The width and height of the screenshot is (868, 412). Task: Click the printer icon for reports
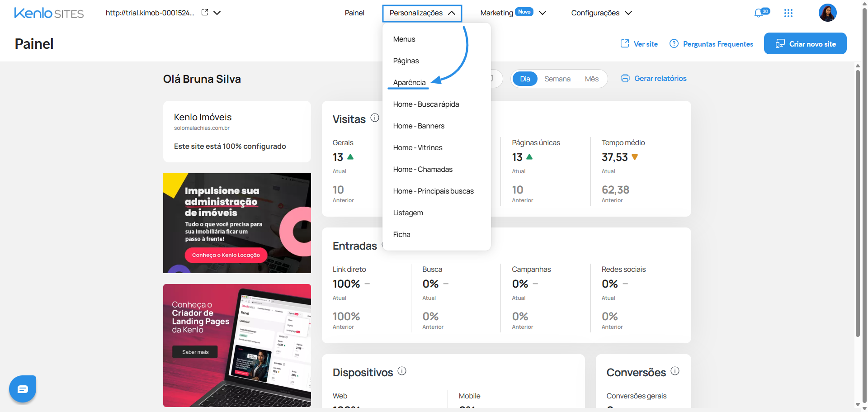625,78
